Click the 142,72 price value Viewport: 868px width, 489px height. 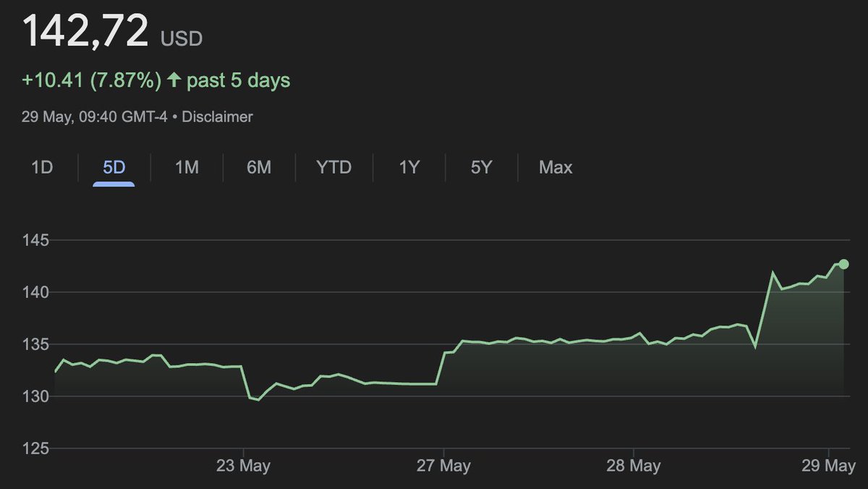[x=85, y=33]
